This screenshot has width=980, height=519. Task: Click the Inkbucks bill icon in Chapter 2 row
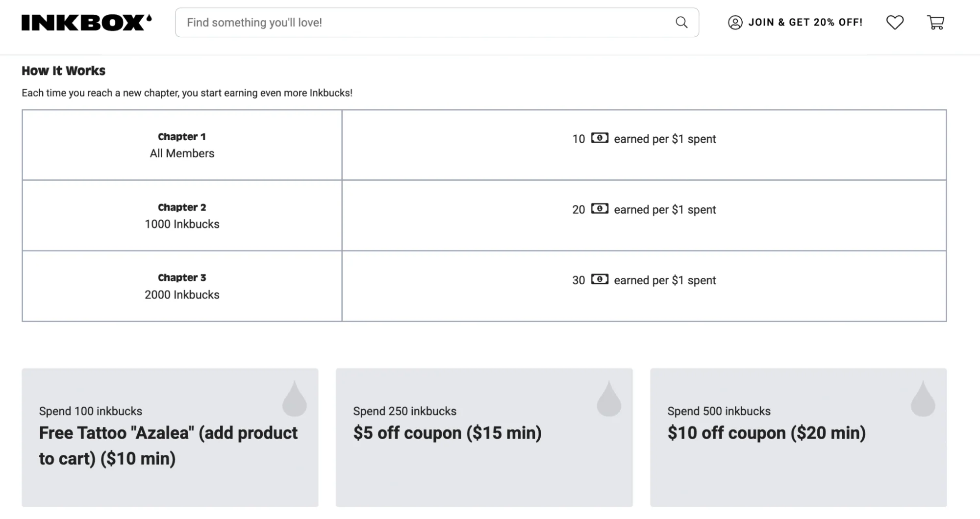pyautogui.click(x=600, y=209)
